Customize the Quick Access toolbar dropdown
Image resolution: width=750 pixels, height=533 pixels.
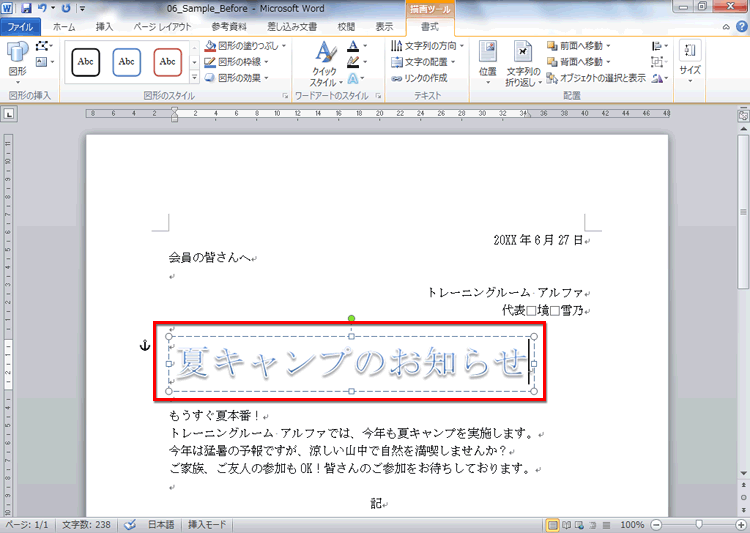(82, 8)
